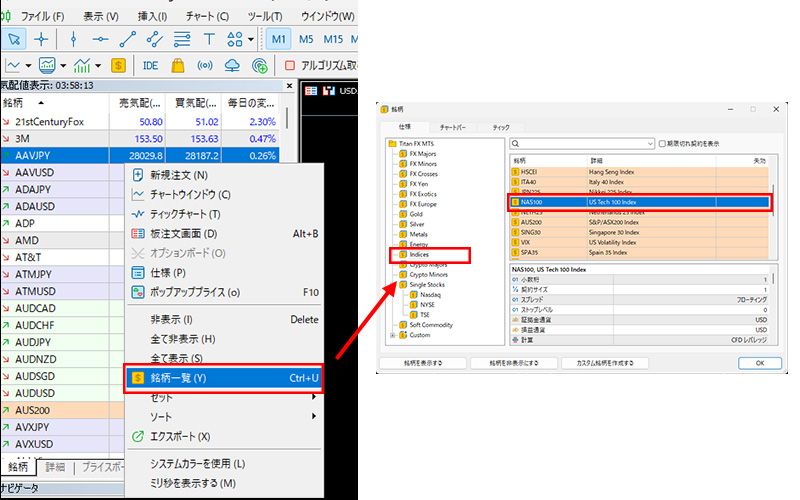Screen dimensions: 800x500
Task: Activate the crosshair tool
Action: click(41, 39)
